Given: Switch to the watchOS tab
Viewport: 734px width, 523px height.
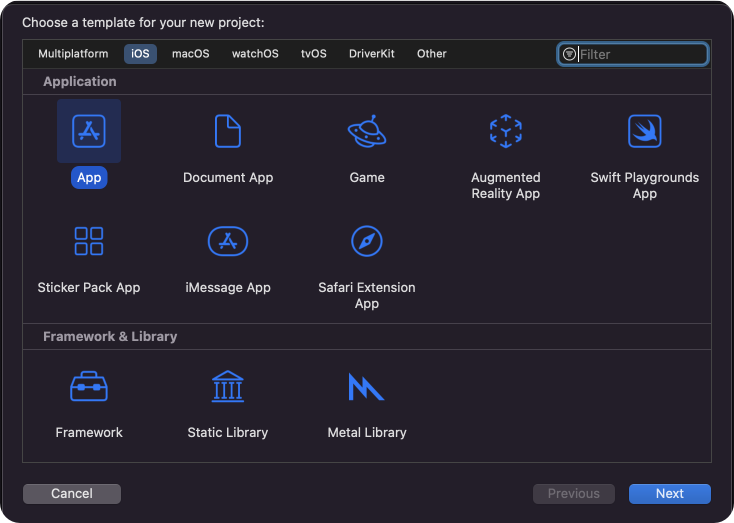Looking at the screenshot, I should [255, 54].
